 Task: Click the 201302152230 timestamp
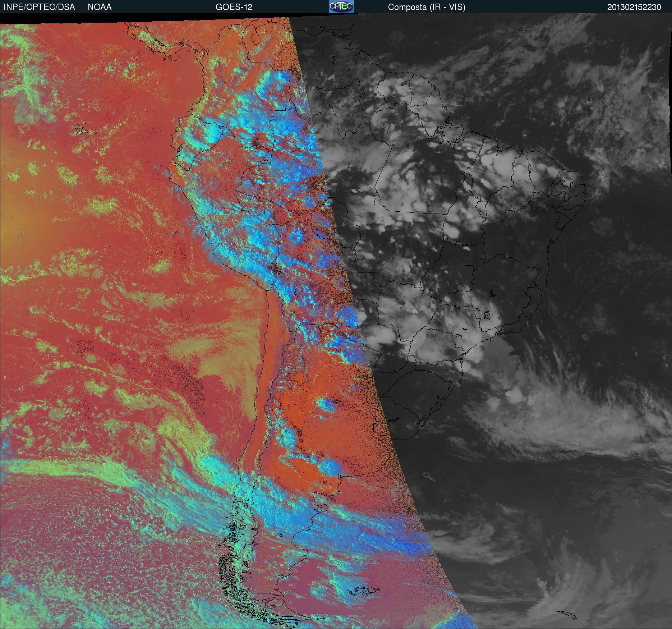[634, 7]
